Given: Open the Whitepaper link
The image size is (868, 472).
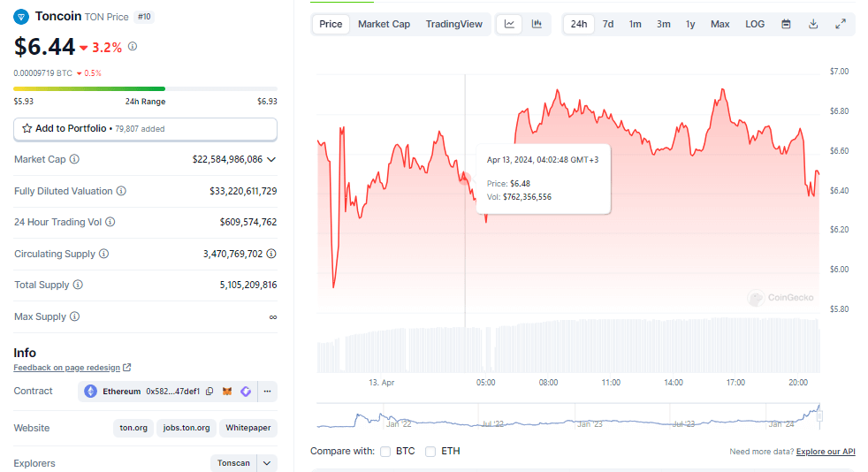Looking at the screenshot, I should click(248, 428).
